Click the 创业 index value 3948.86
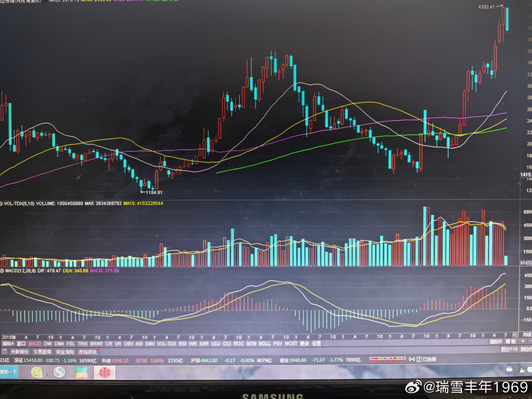 tap(298, 360)
